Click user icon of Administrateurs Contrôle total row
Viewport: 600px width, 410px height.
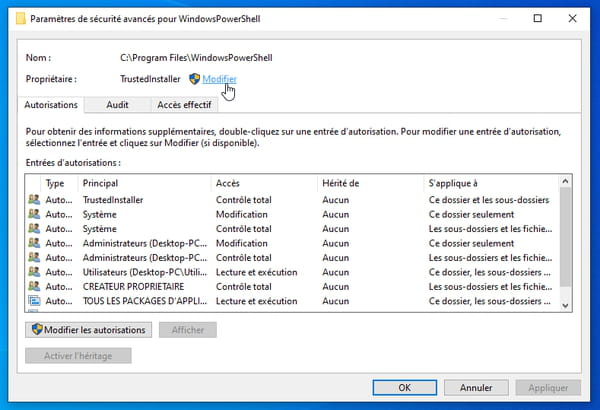34,258
